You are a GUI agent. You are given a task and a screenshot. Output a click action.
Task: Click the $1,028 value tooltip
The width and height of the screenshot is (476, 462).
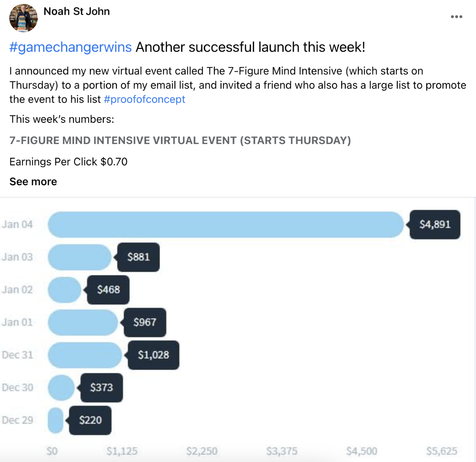point(153,355)
